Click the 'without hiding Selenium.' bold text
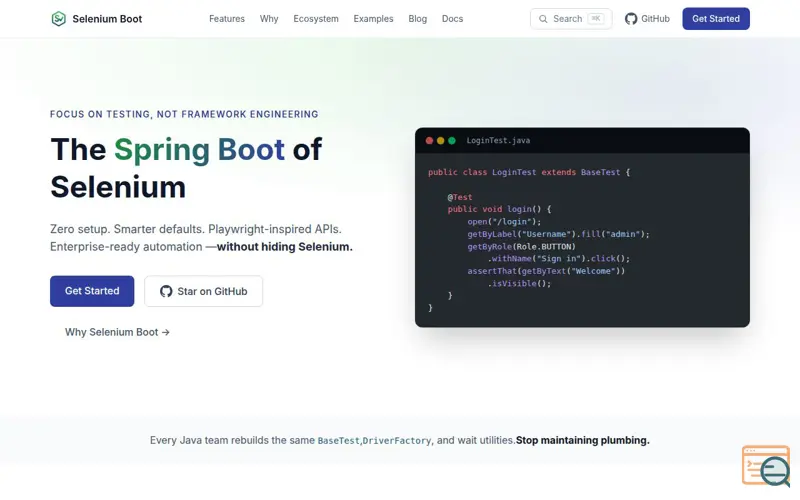The height and width of the screenshot is (500, 800). pos(285,247)
